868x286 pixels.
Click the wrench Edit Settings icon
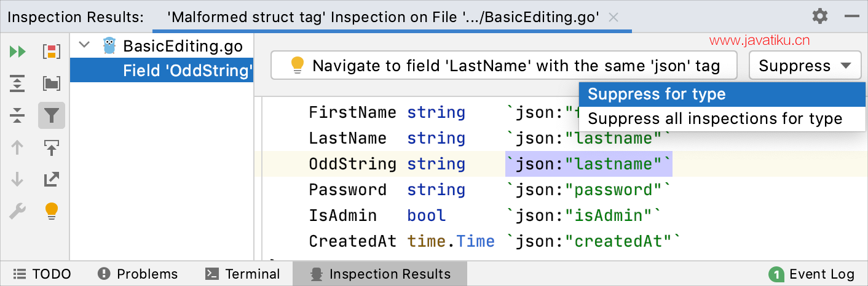pos(18,211)
